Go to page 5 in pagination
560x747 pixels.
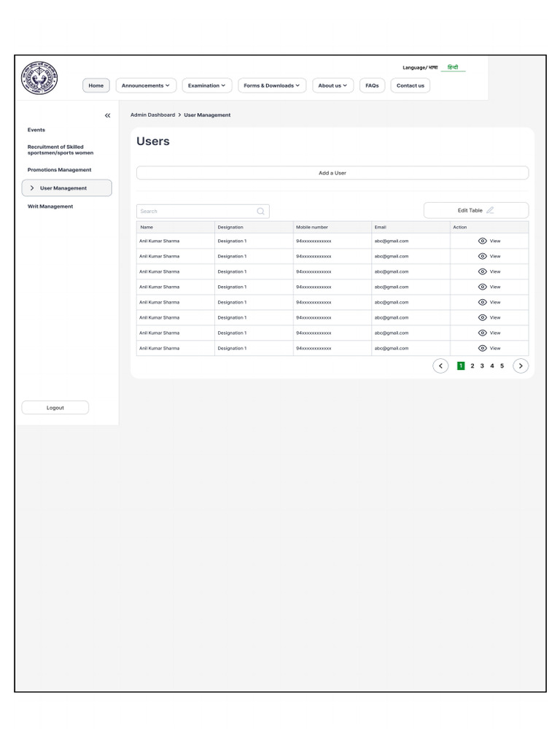(x=502, y=366)
